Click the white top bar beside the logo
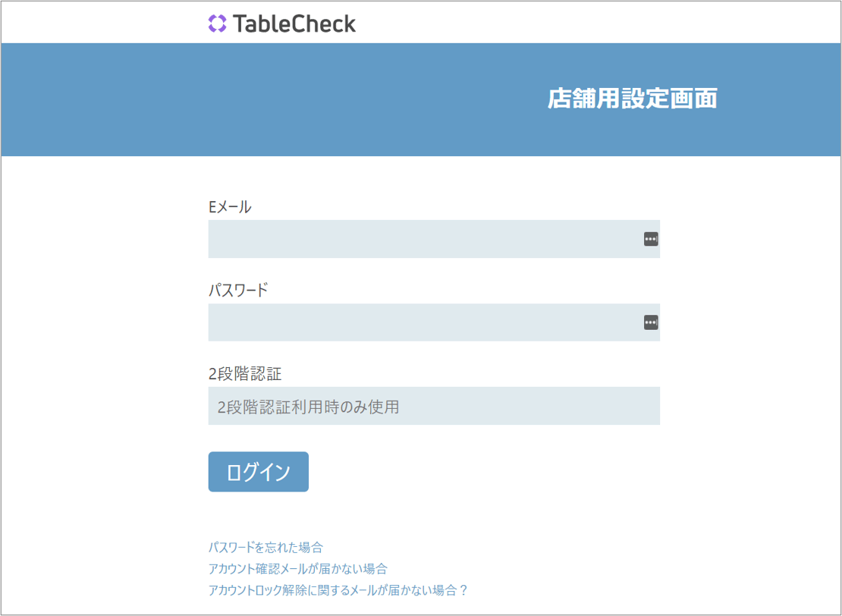 (x=569, y=23)
